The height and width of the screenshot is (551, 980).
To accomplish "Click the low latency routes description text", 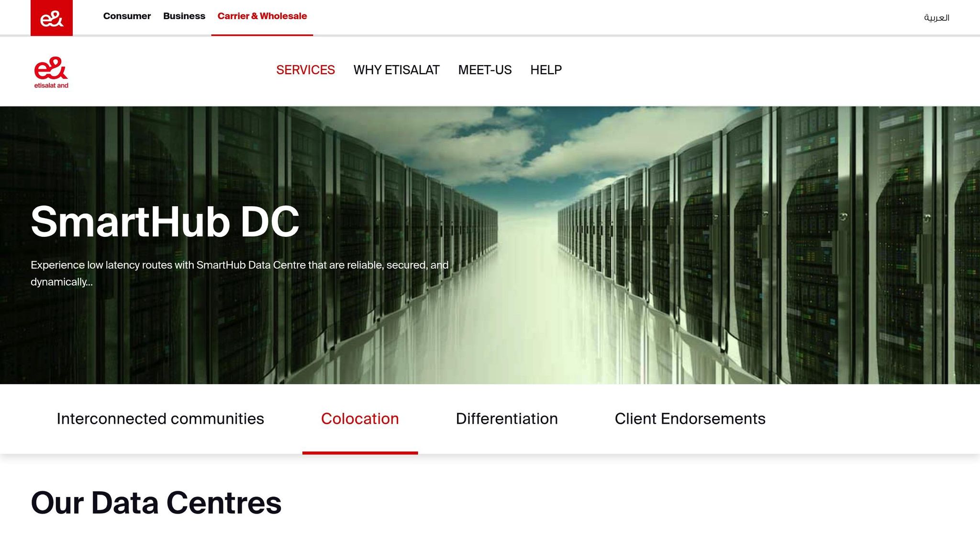I will point(240,273).
